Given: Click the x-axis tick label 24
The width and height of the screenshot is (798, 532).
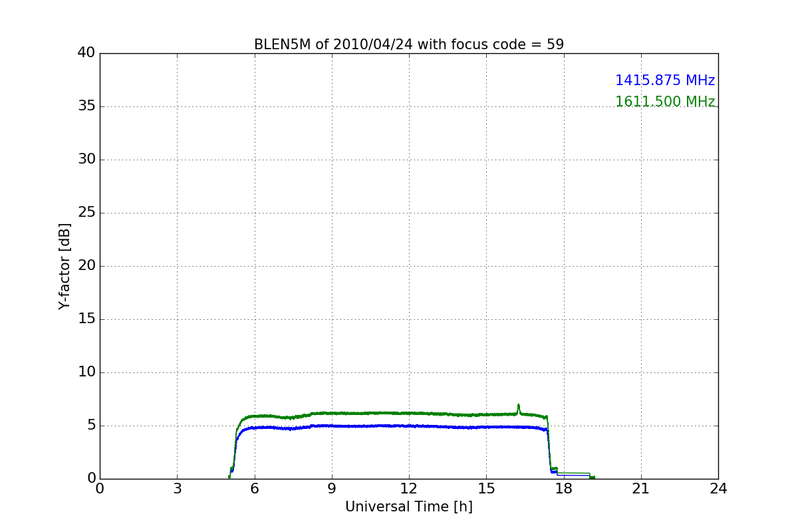Looking at the screenshot, I should (718, 489).
